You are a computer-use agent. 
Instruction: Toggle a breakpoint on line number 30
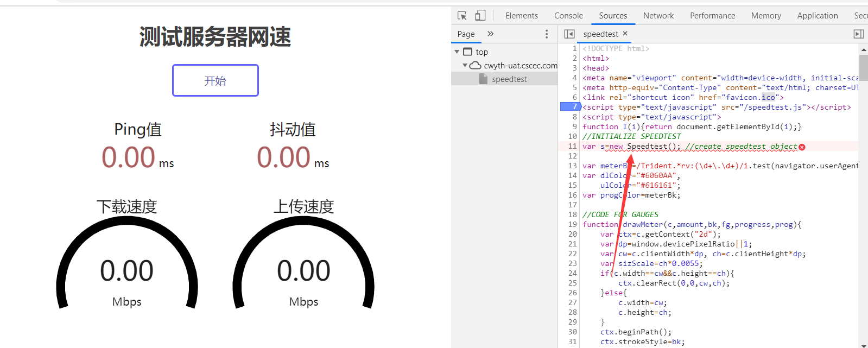(x=572, y=332)
